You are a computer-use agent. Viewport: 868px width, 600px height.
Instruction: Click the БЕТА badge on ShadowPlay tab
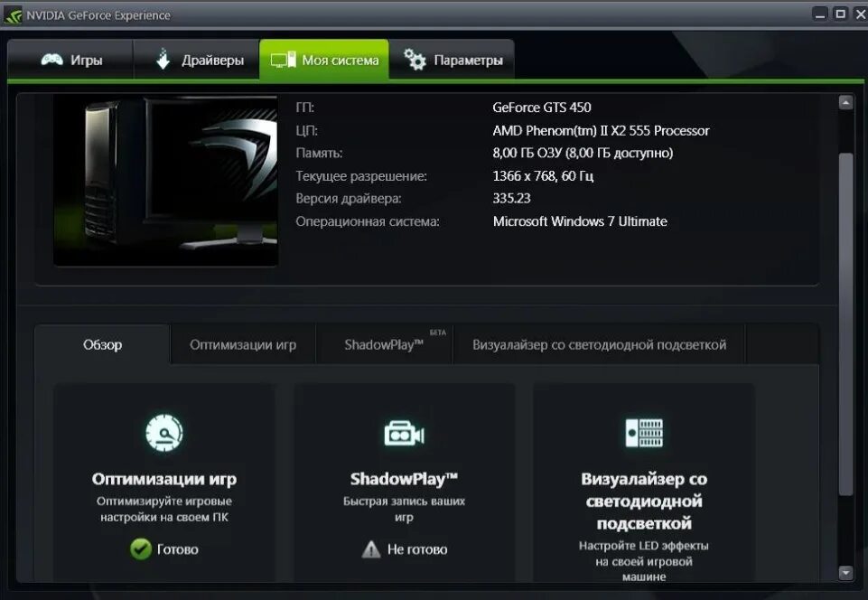click(x=438, y=333)
